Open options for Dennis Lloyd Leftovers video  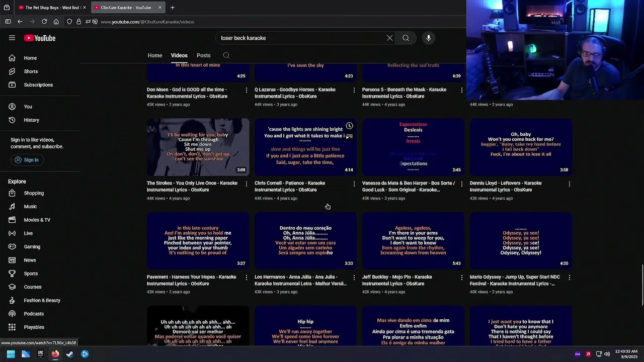569,184
